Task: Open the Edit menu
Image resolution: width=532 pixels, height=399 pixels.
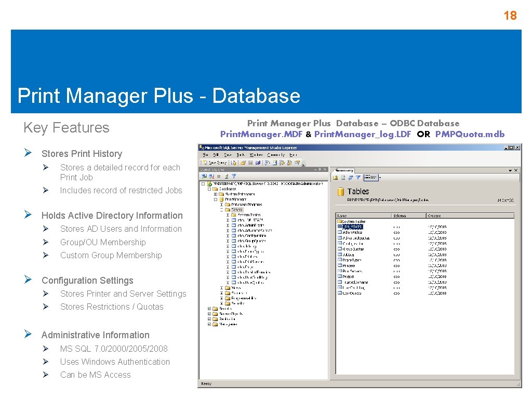Action: (216, 155)
